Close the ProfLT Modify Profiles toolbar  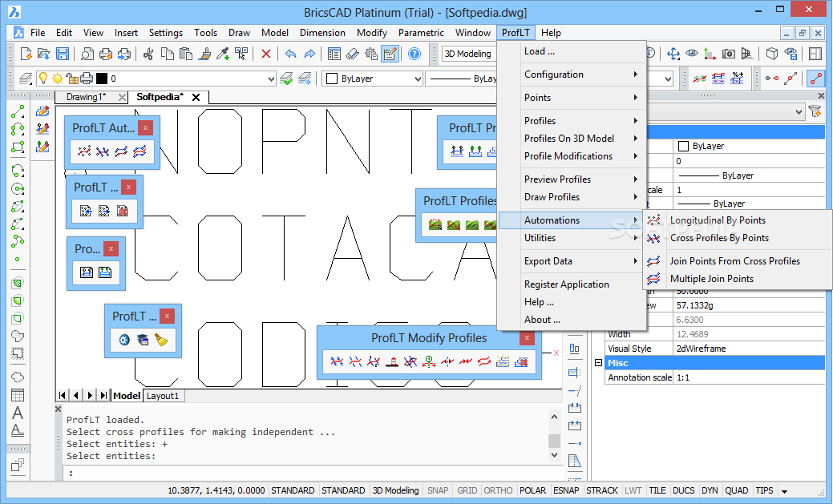[x=527, y=338]
